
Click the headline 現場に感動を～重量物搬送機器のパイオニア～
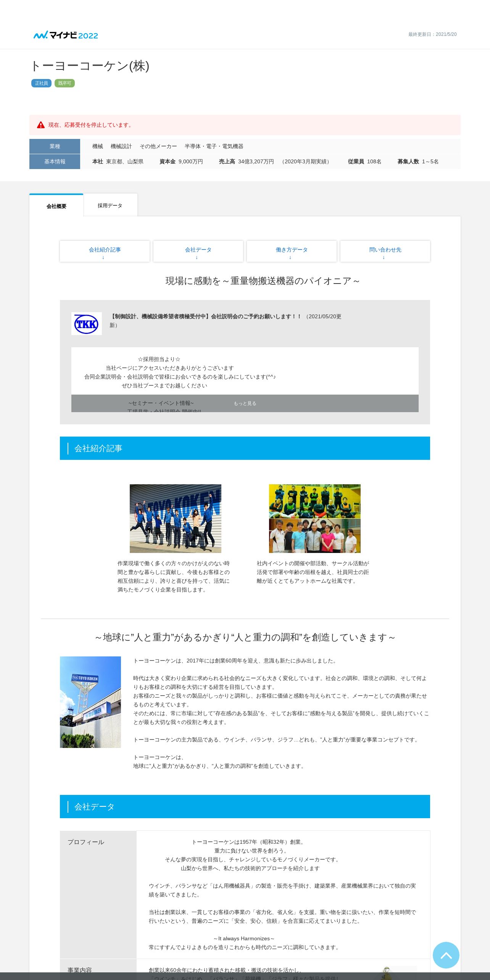[x=263, y=281]
